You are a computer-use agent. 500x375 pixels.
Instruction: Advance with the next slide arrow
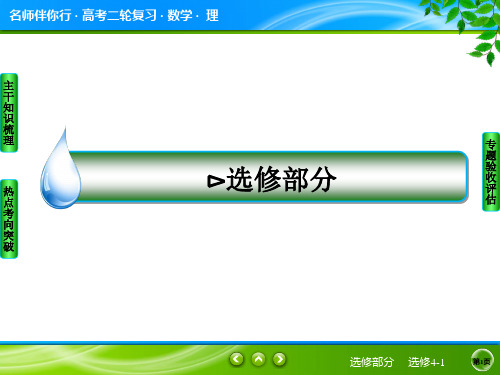(x=279, y=359)
